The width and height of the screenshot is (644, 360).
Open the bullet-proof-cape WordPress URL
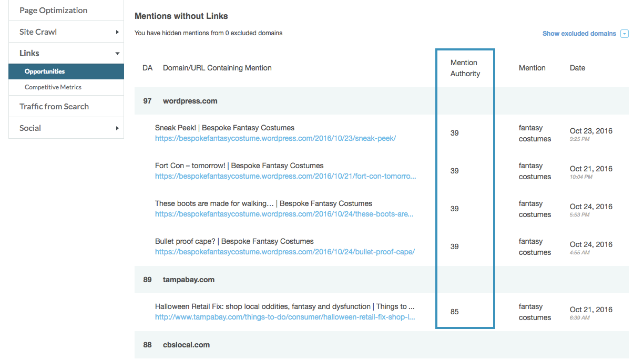[284, 252]
